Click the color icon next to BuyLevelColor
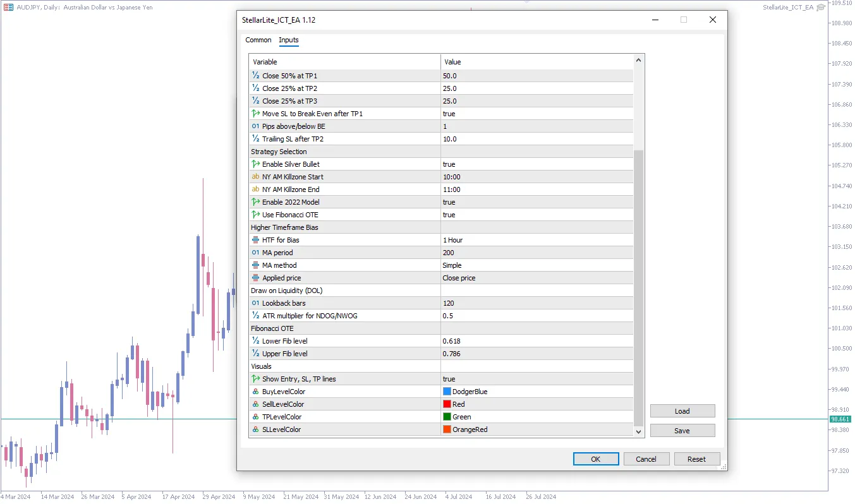The width and height of the screenshot is (855, 504). [x=256, y=392]
